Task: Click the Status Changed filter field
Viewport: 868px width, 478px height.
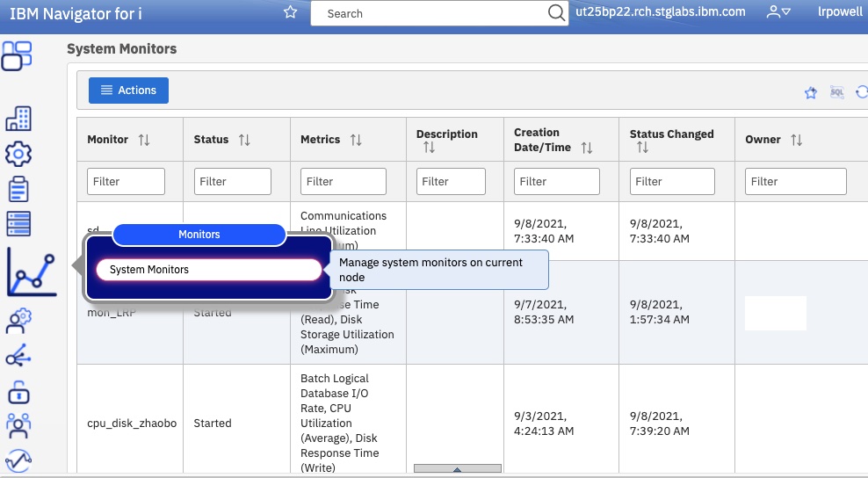Action: tap(672, 181)
